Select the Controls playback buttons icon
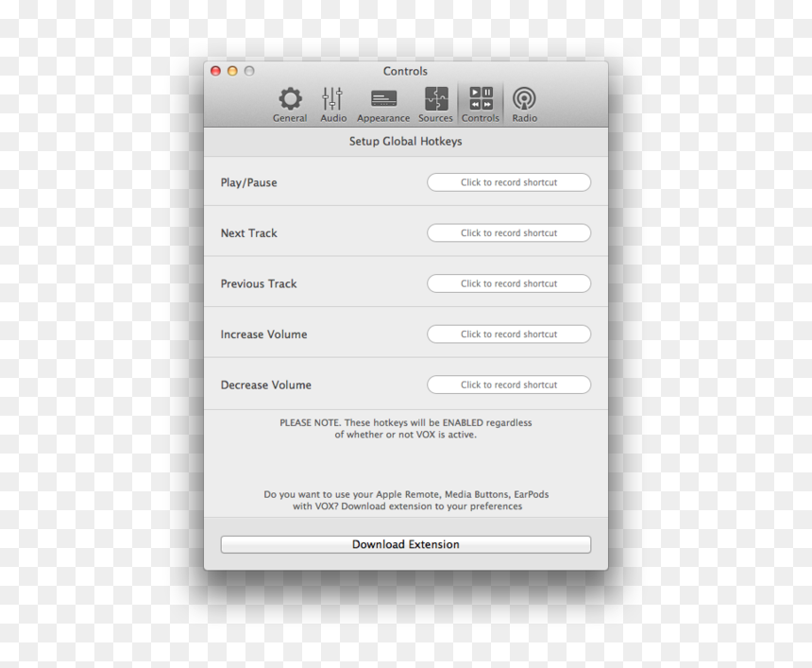This screenshot has height=668, width=812. coord(482,98)
